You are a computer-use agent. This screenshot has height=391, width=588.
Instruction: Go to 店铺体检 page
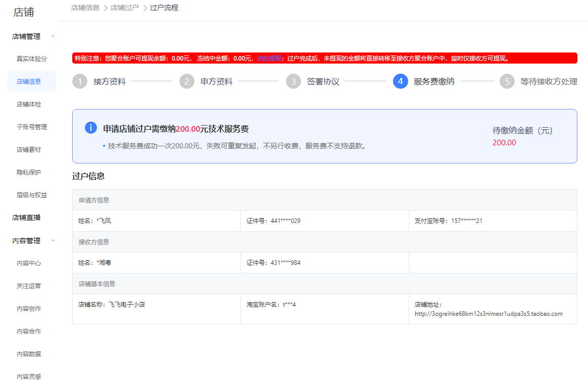point(29,104)
